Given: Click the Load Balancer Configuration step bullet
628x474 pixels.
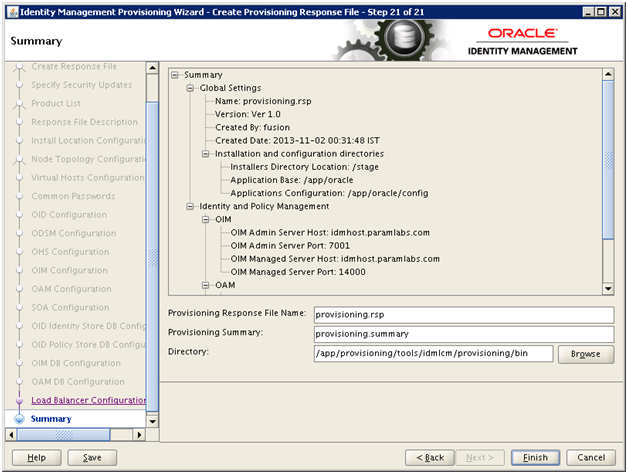Looking at the screenshot, I should click(x=19, y=400).
